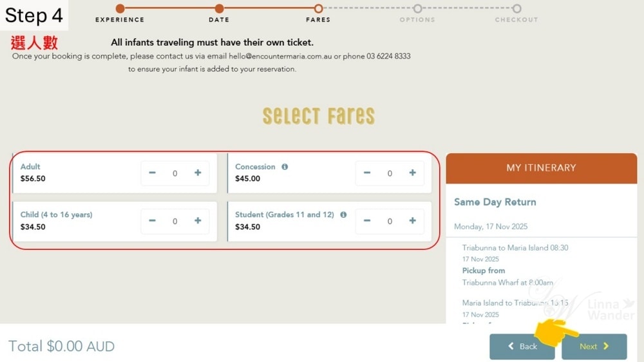The image size is (644, 362).
Task: Open the My Itinerary panel header
Action: coord(542,168)
